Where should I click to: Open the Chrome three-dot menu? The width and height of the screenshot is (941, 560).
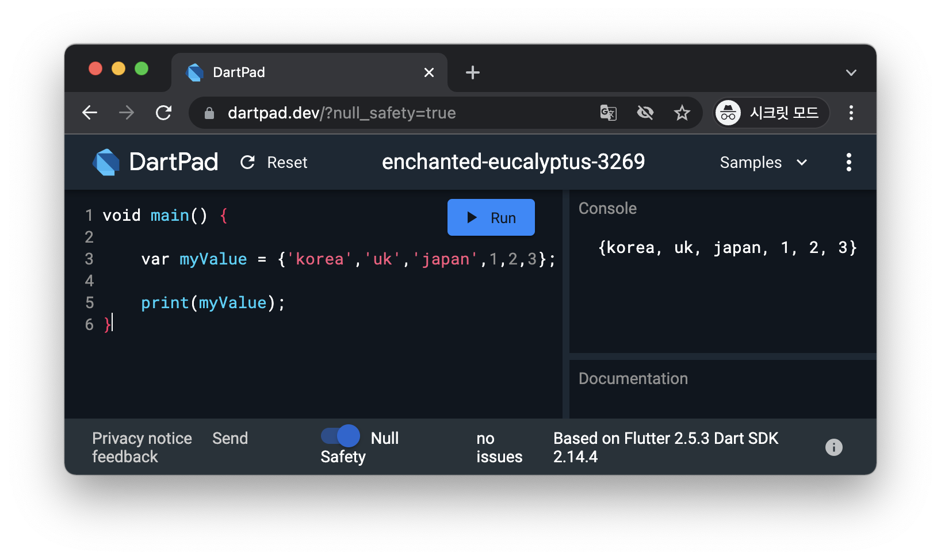pyautogui.click(x=851, y=113)
